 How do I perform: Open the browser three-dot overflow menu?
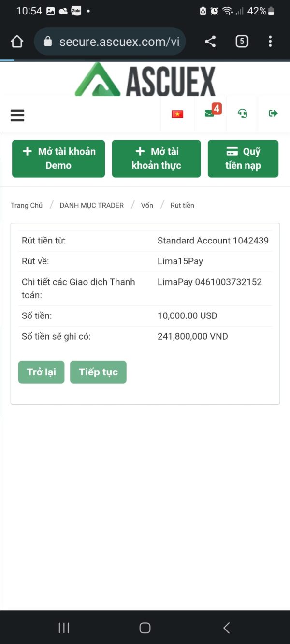point(270,42)
